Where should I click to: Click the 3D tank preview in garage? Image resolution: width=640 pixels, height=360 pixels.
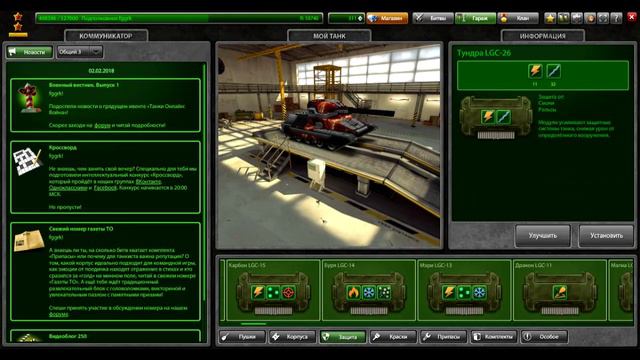[329, 146]
